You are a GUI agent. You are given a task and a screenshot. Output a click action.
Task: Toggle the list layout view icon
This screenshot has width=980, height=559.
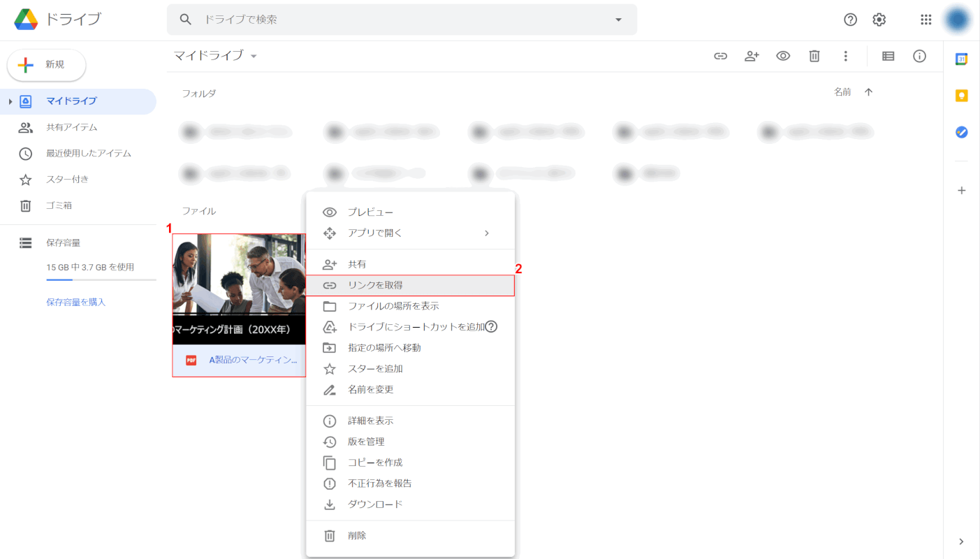[x=888, y=57]
